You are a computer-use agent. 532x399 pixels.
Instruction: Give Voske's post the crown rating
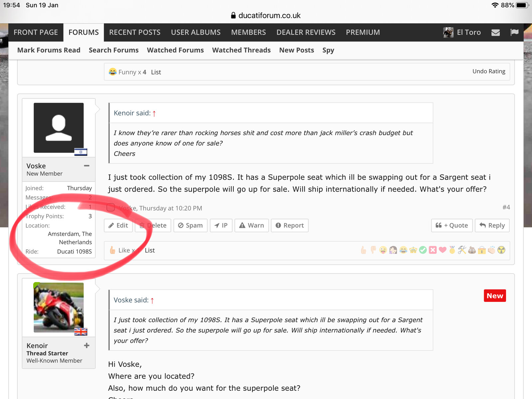pyautogui.click(x=413, y=250)
